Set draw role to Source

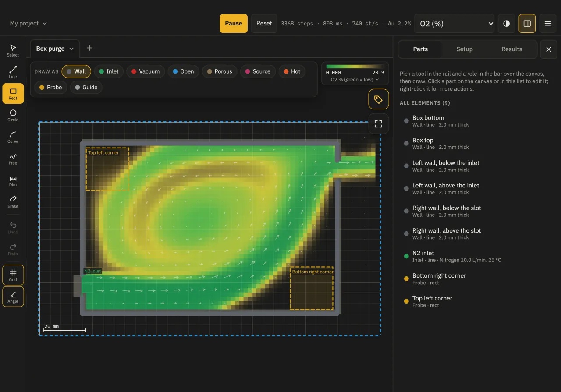(x=258, y=71)
